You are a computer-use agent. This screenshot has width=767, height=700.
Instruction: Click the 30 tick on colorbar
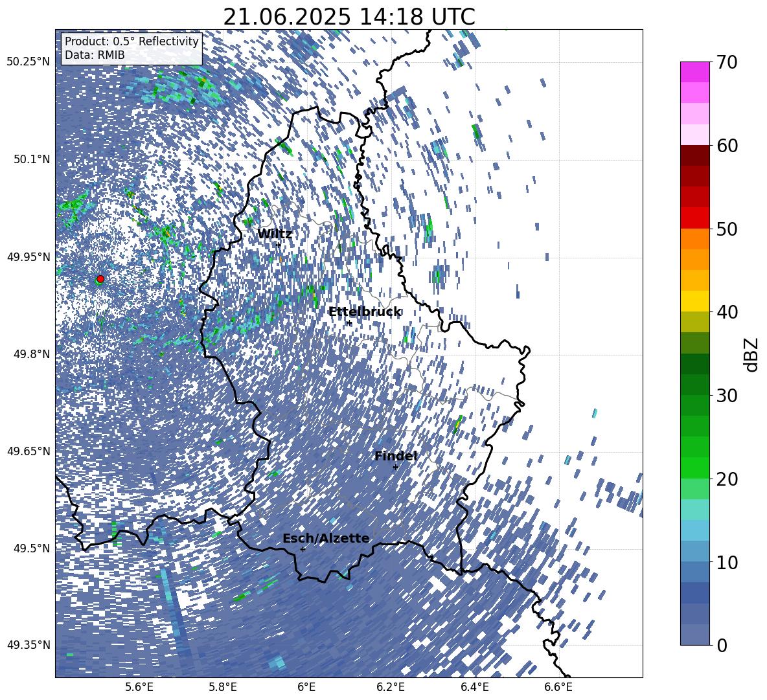726,396
